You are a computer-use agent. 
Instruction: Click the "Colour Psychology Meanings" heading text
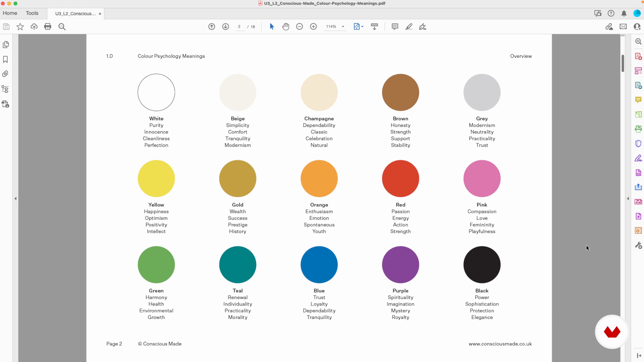point(171,56)
